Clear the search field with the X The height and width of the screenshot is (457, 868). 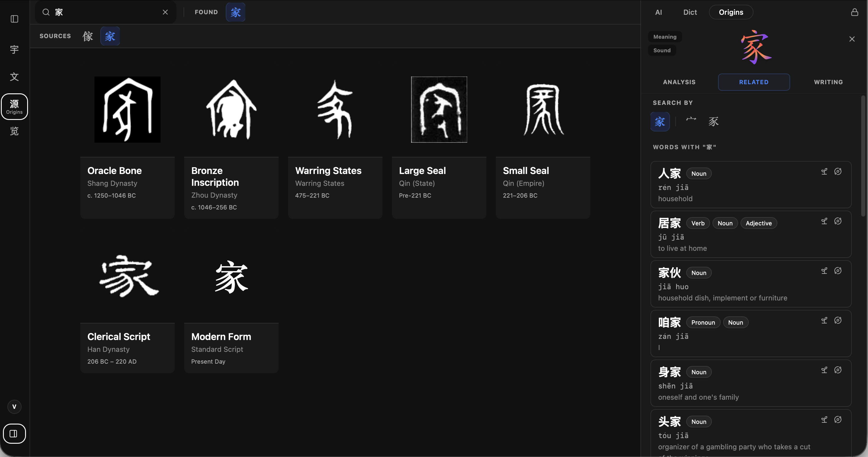(x=165, y=12)
